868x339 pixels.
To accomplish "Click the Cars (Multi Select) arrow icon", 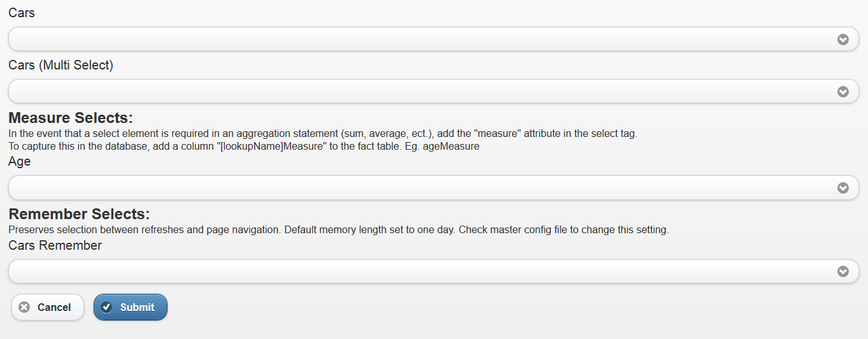I will (843, 92).
